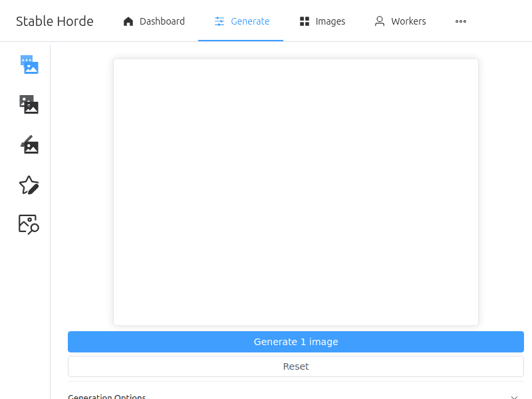Select the Image to Image mode icon

[x=29, y=104]
